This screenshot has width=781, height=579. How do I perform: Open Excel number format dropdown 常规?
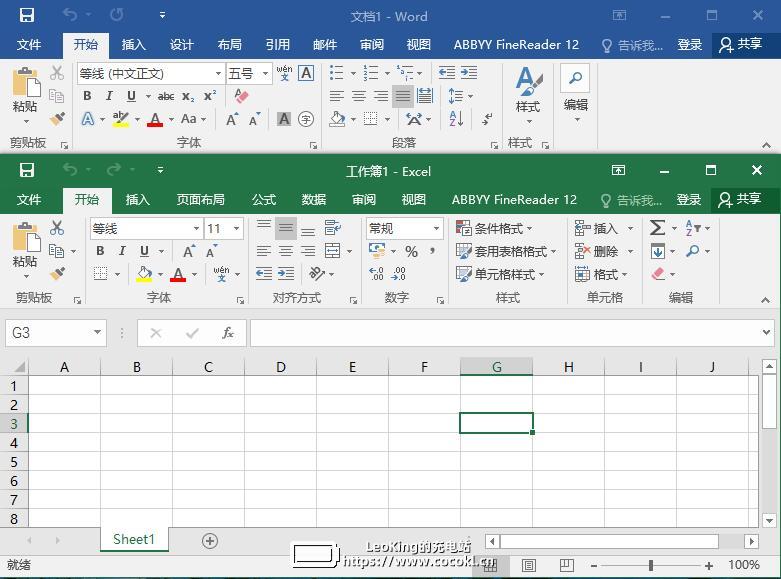[x=436, y=229]
